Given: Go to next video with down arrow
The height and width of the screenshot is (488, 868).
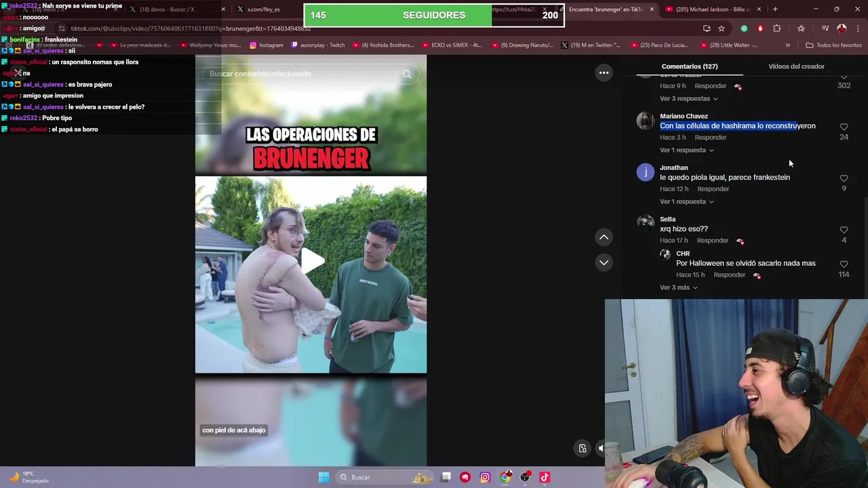Looking at the screenshot, I should (x=604, y=262).
